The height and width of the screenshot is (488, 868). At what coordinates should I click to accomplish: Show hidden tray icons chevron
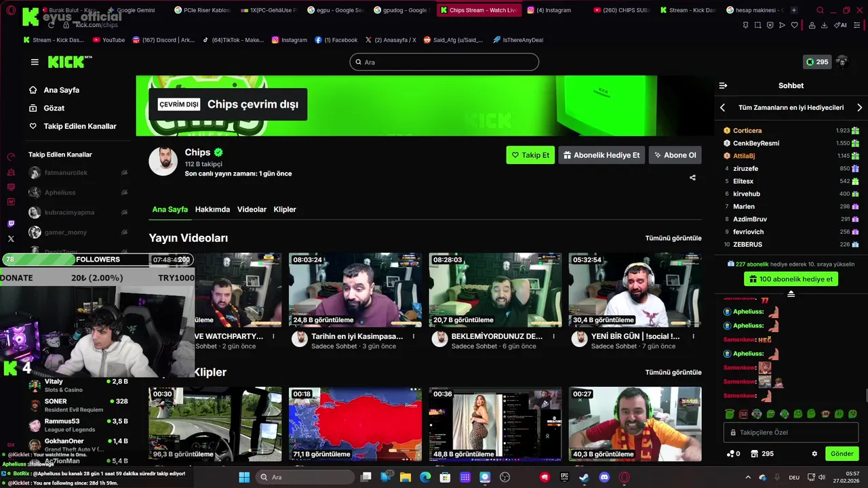748,477
